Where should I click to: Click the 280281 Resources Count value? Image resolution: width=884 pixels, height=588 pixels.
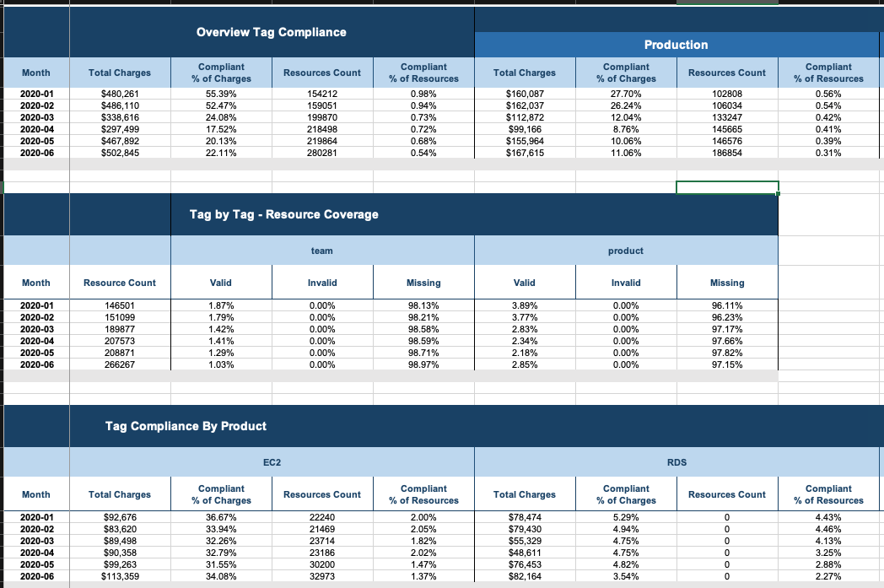322,154
